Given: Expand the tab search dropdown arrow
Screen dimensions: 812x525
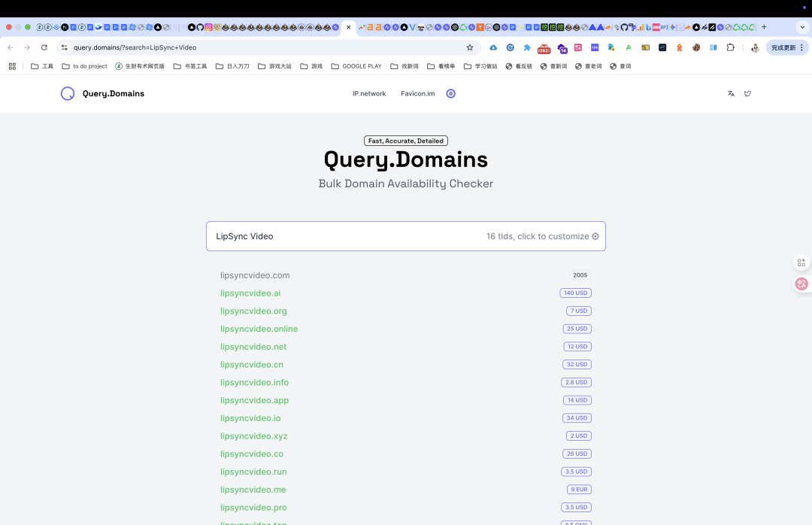Looking at the screenshot, I should pos(802,28).
